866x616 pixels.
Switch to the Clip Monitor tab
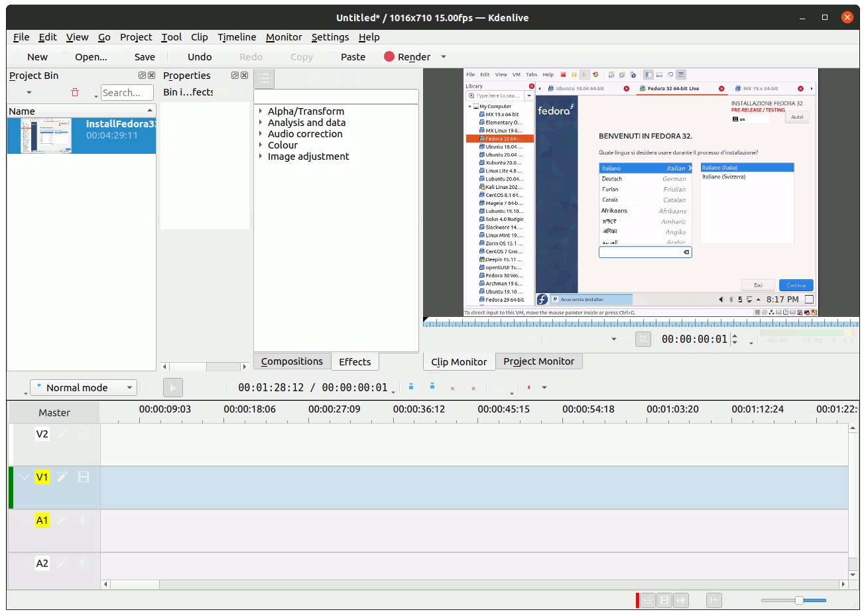pyautogui.click(x=459, y=361)
